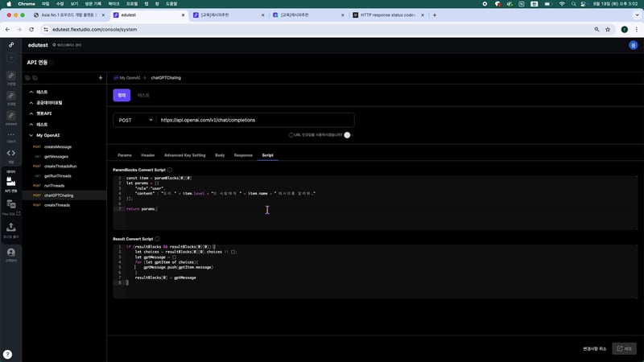Image resolution: width=644 pixels, height=362 pixels.
Task: Click the plus icon to add API
Action: point(101,78)
